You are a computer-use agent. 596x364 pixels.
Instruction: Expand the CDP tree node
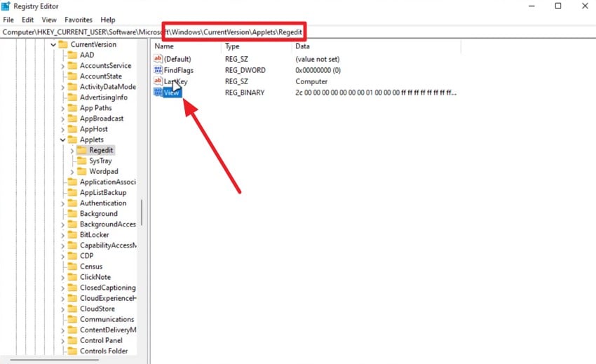62,257
